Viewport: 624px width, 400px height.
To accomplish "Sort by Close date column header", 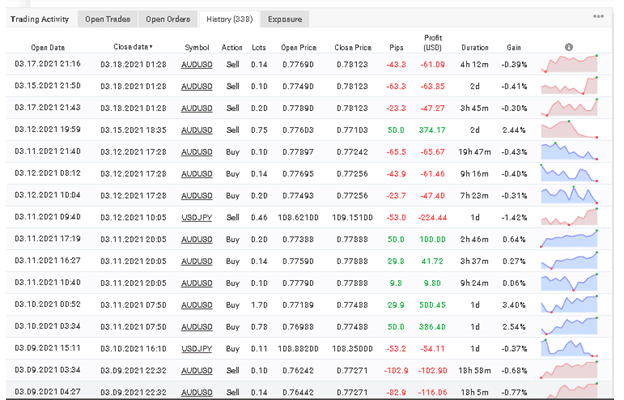I will 133,47.
